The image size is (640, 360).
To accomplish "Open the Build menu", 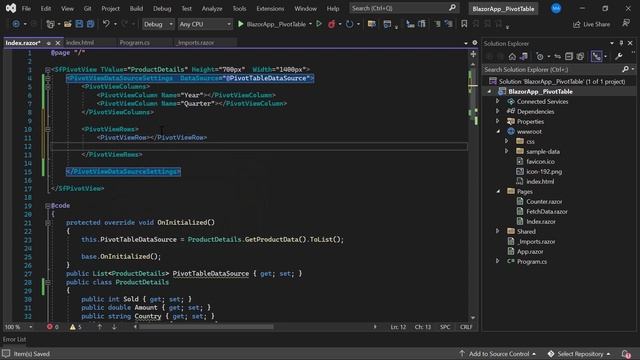I will click(136, 8).
